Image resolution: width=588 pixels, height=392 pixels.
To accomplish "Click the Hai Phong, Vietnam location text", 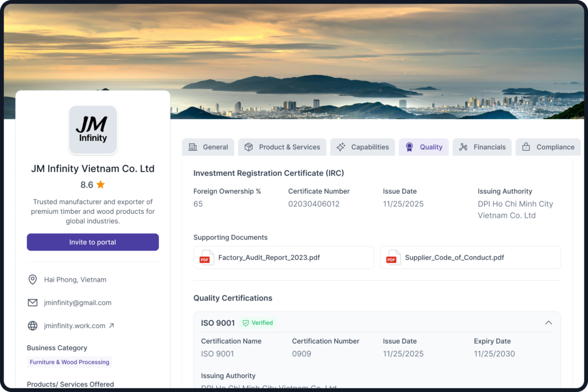I will (x=75, y=280).
